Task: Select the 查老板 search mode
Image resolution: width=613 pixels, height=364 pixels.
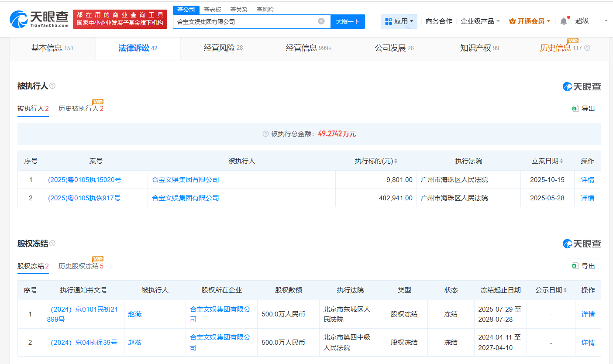Action: 213,9
